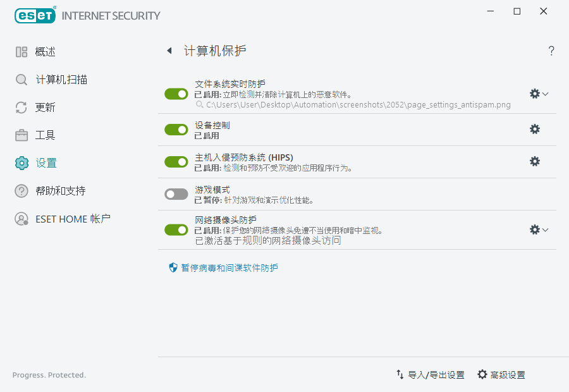Click the shield icon beside 暂停病毒和间谍软件防护
Image resolution: width=569 pixels, height=392 pixels.
[173, 267]
